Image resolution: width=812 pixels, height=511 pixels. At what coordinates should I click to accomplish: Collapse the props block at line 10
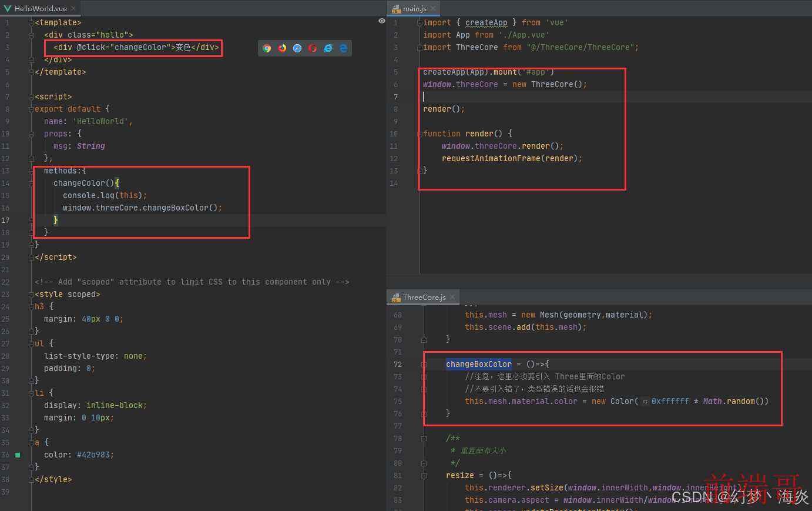[31, 133]
